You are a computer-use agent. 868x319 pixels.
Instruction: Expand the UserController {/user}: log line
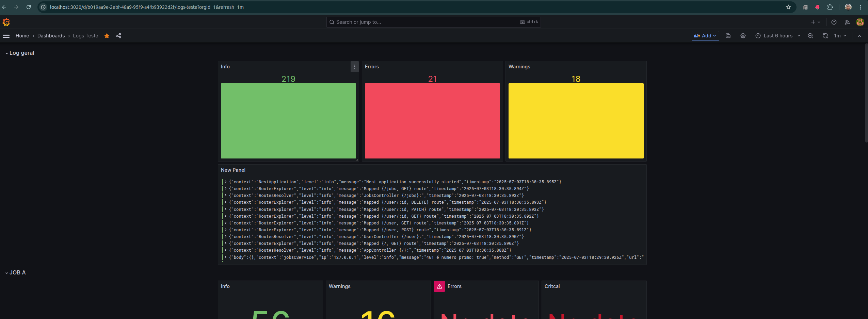pos(225,237)
